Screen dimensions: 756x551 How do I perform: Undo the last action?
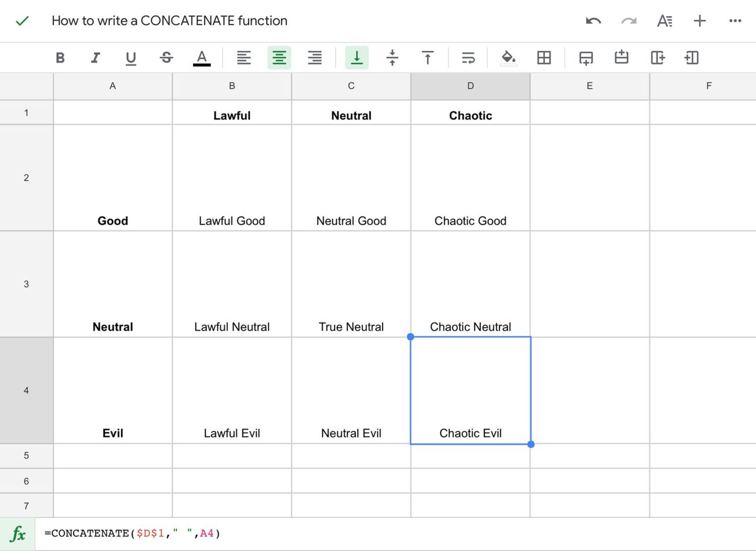[593, 21]
